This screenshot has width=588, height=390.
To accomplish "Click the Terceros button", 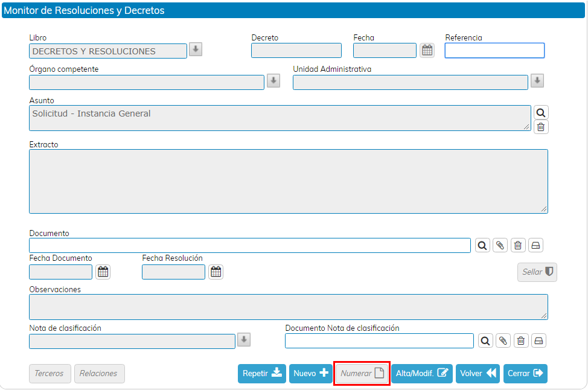I will point(50,374).
